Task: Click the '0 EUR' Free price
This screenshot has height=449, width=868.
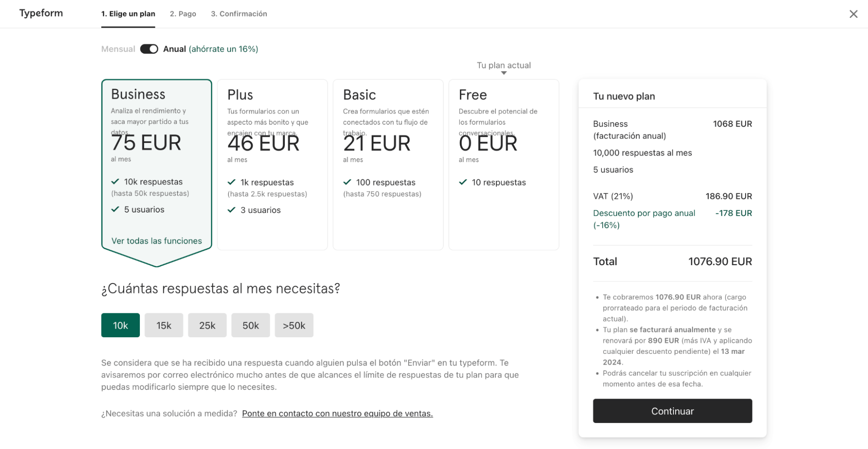Action: pos(488,143)
